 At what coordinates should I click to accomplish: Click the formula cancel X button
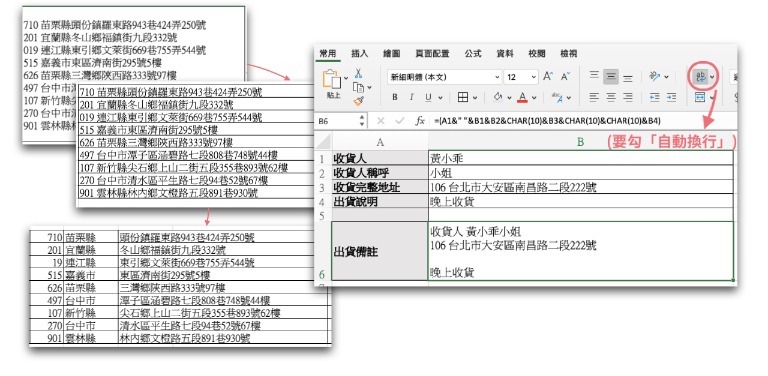click(381, 121)
